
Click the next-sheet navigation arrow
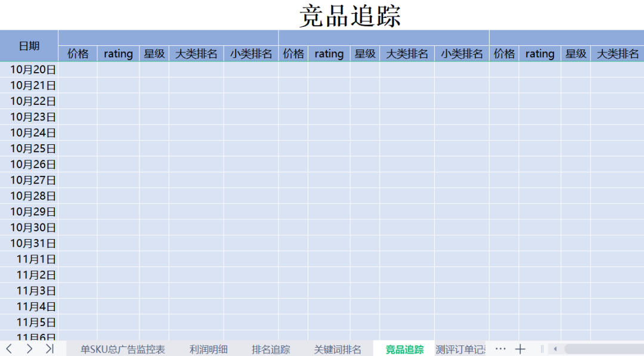tap(29, 349)
